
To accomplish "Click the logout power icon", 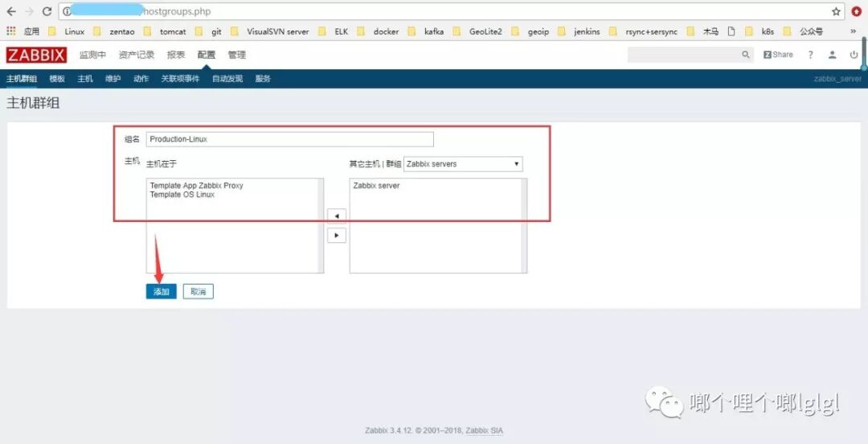I will click(854, 55).
